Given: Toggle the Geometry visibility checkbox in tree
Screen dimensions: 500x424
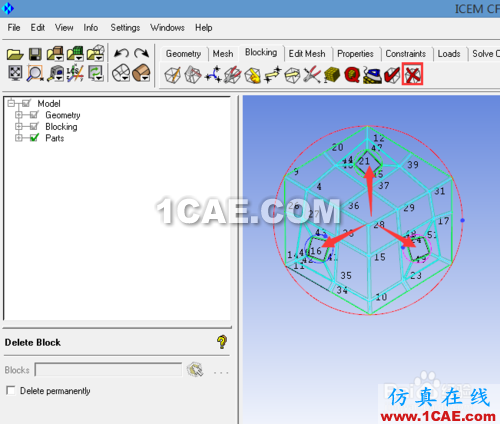Looking at the screenshot, I should [34, 115].
